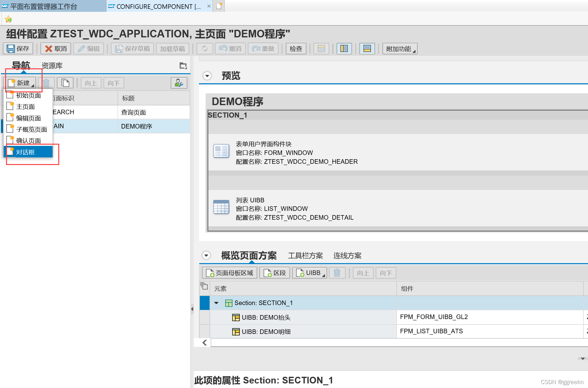Click the greyed layout icon after 检查

[321, 49]
